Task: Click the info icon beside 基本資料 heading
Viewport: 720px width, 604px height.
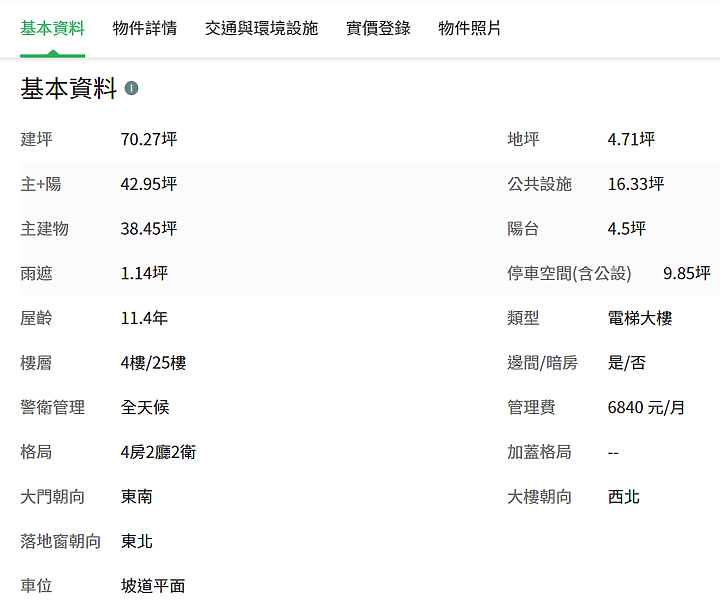Action: 131,88
